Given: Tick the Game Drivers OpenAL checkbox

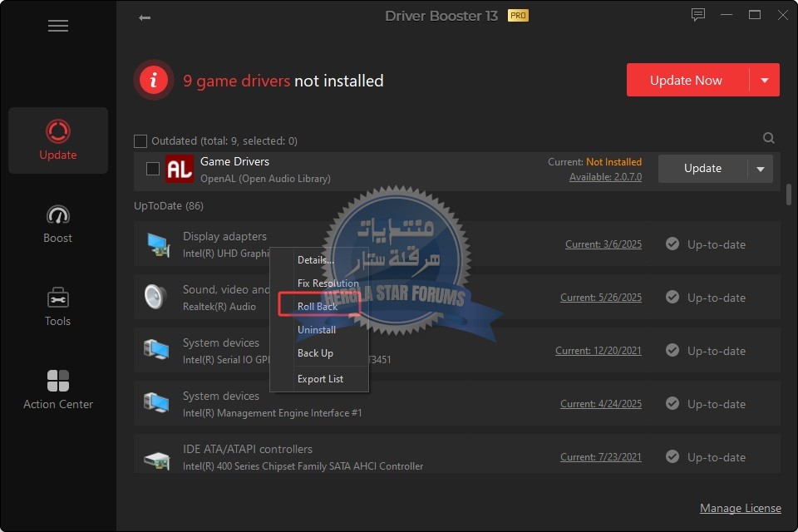Looking at the screenshot, I should tap(153, 169).
